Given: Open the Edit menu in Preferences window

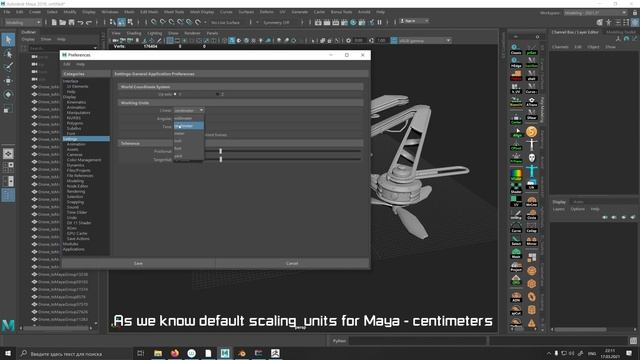Looking at the screenshot, I should 67,64.
